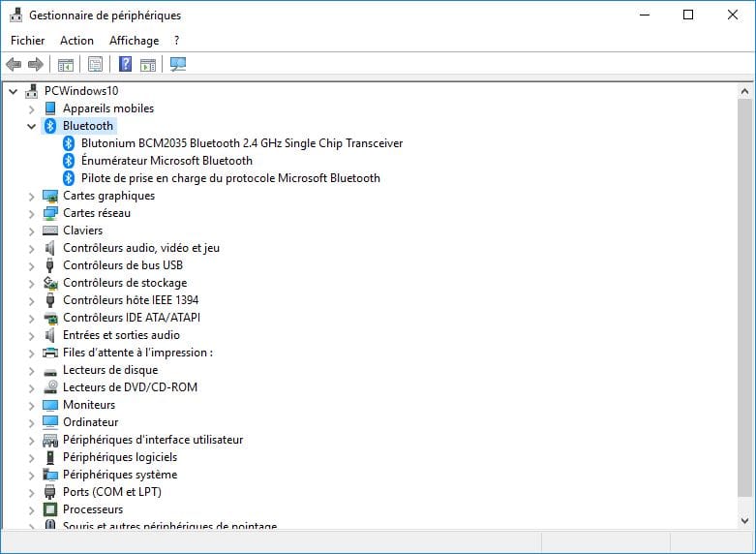Screen dimensions: 756x554
Task: Expand the Périphériques système chevron
Action: tap(32, 476)
